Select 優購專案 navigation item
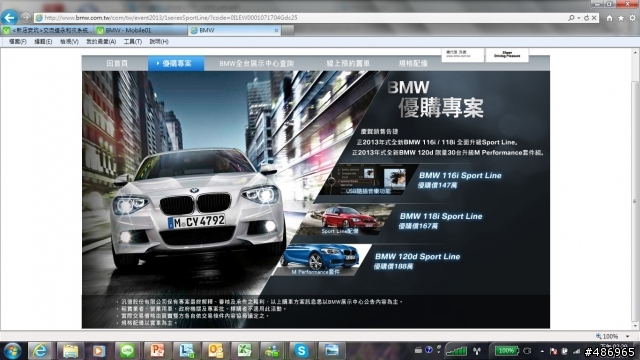 [176, 63]
